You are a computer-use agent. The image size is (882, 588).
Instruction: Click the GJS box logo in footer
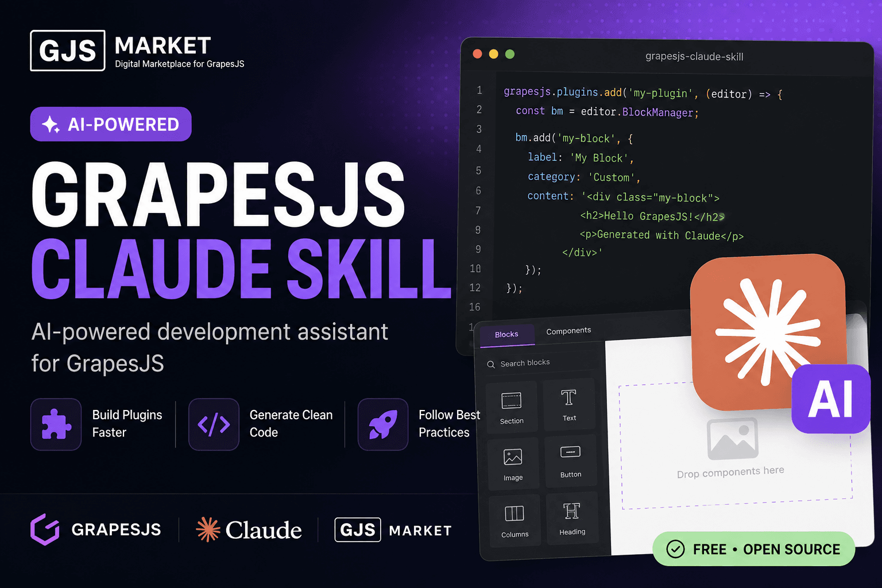pos(358,529)
